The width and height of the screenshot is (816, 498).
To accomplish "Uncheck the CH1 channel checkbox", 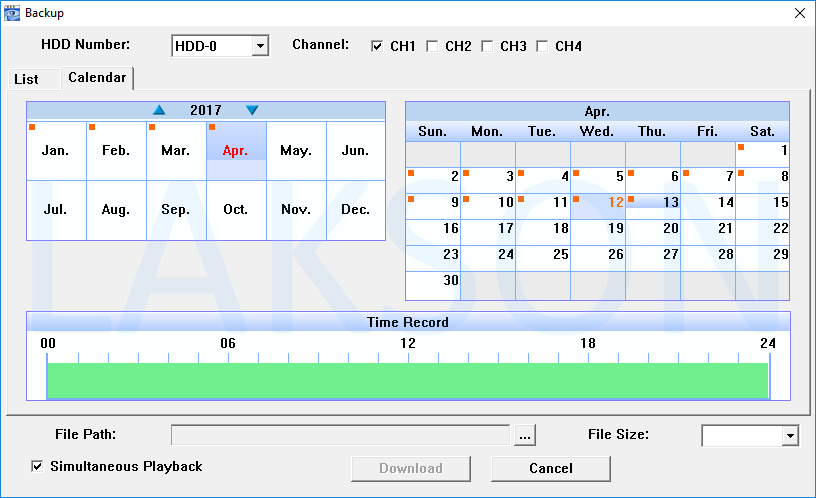I will (377, 46).
